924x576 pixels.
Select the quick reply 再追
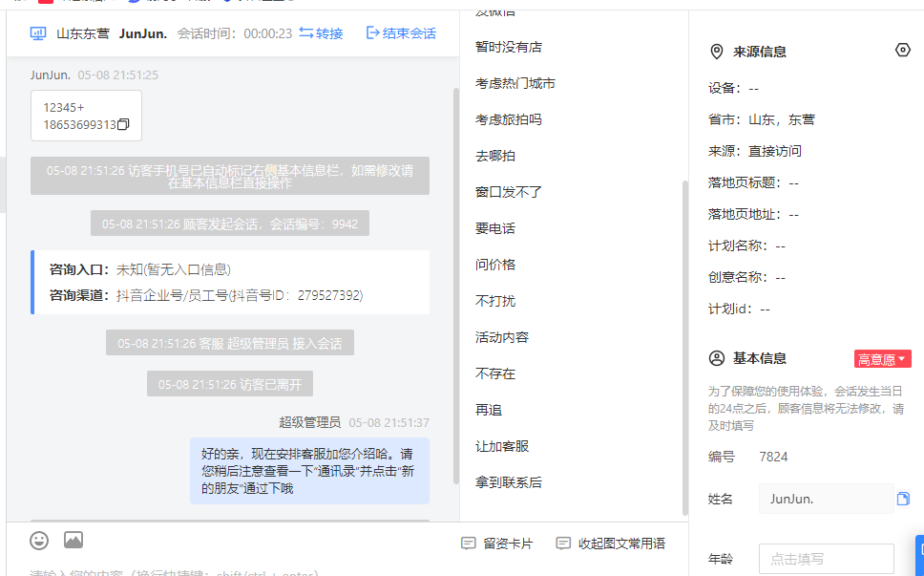(489, 411)
